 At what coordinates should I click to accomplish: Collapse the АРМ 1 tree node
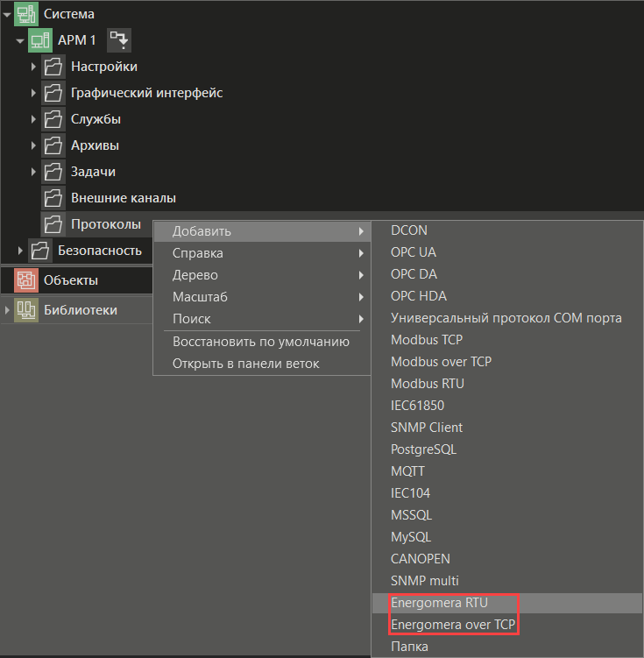coord(20,40)
